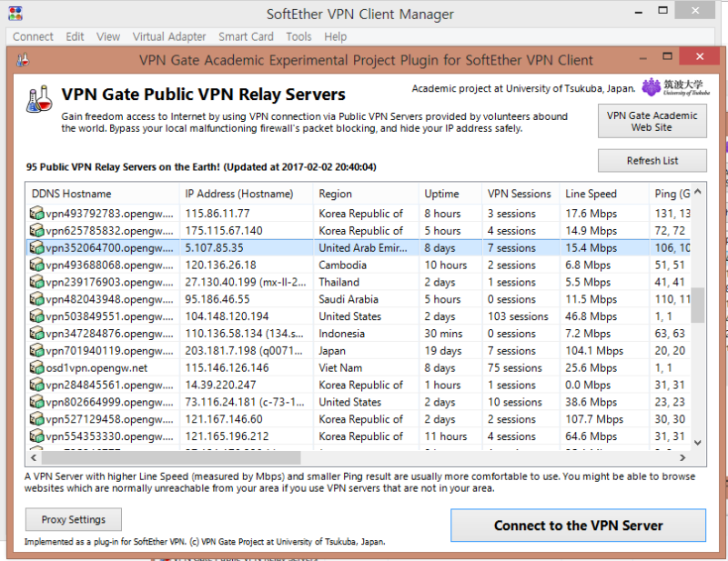Select the Saudi Arabia region cell

coord(349,299)
